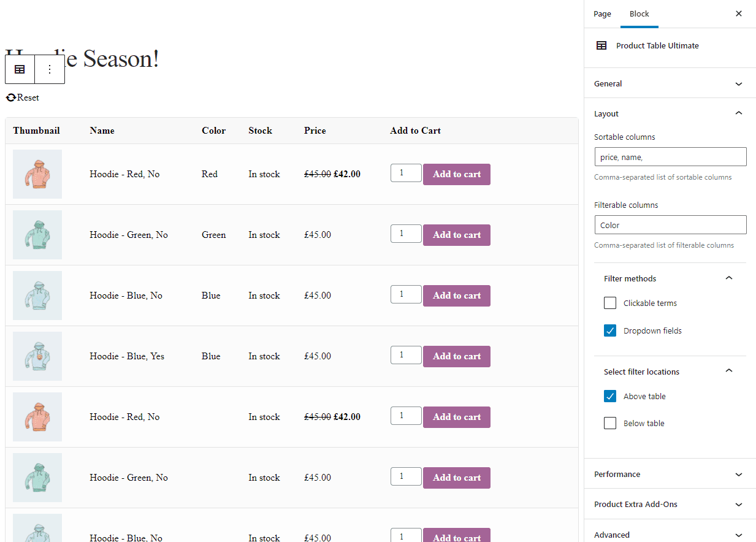Open thumbnail of Red hoodie with Color Red

point(37,174)
